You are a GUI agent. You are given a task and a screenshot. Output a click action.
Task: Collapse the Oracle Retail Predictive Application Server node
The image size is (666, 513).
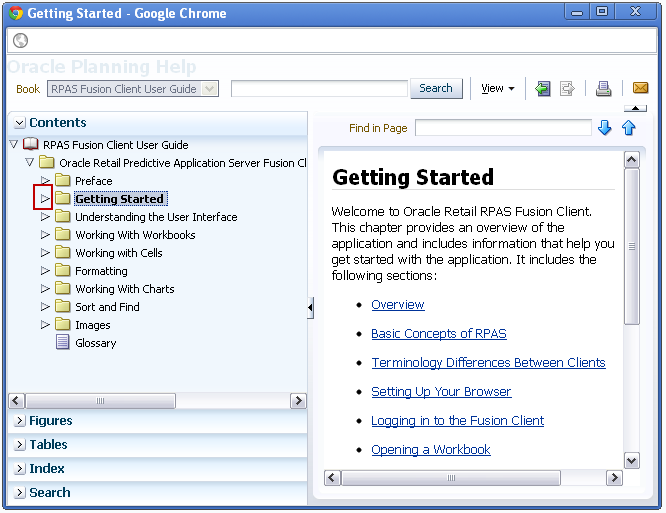(29, 162)
